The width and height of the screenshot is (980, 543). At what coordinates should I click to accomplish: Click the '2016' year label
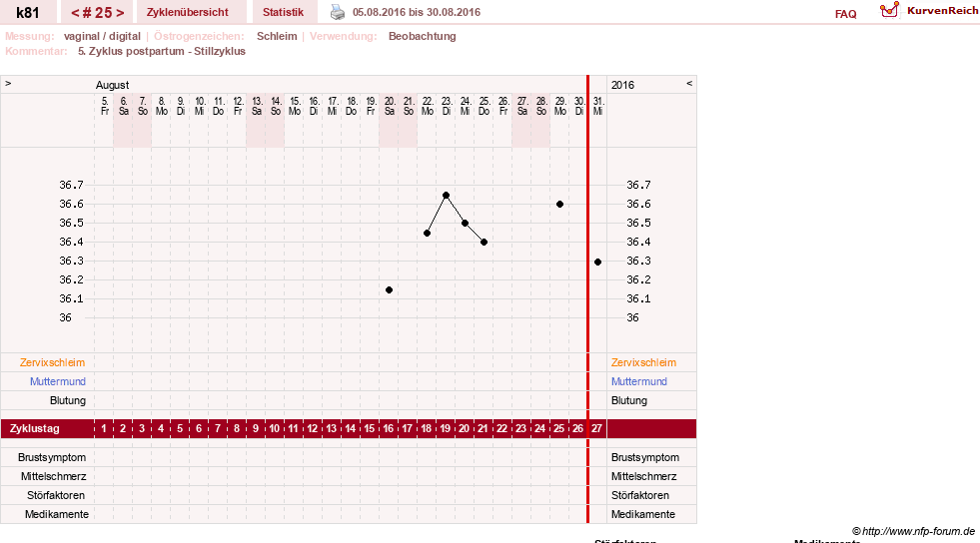coord(622,85)
